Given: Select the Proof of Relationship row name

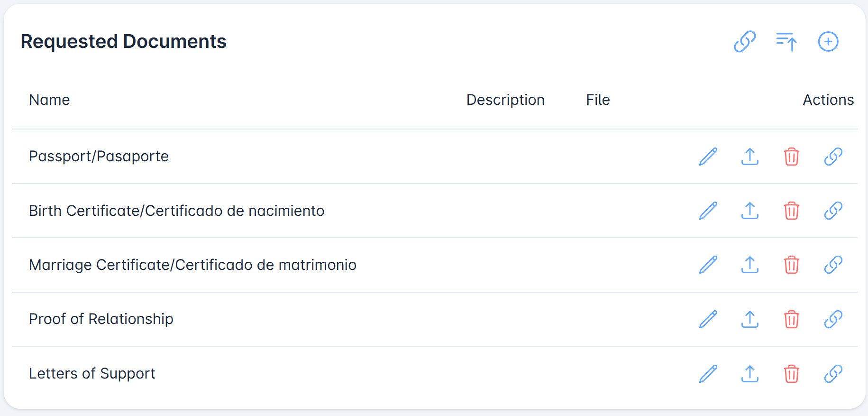Looking at the screenshot, I should coord(101,319).
